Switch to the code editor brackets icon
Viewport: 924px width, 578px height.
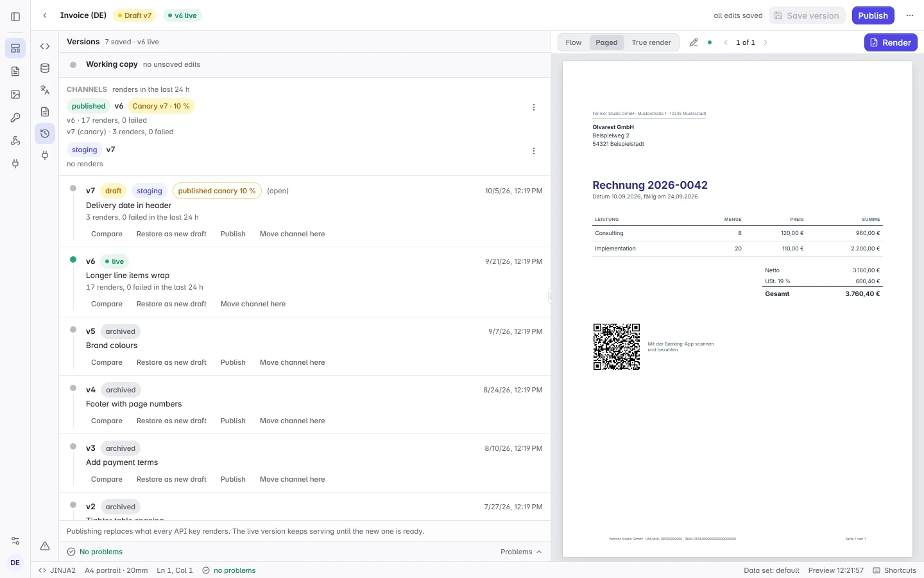[45, 46]
